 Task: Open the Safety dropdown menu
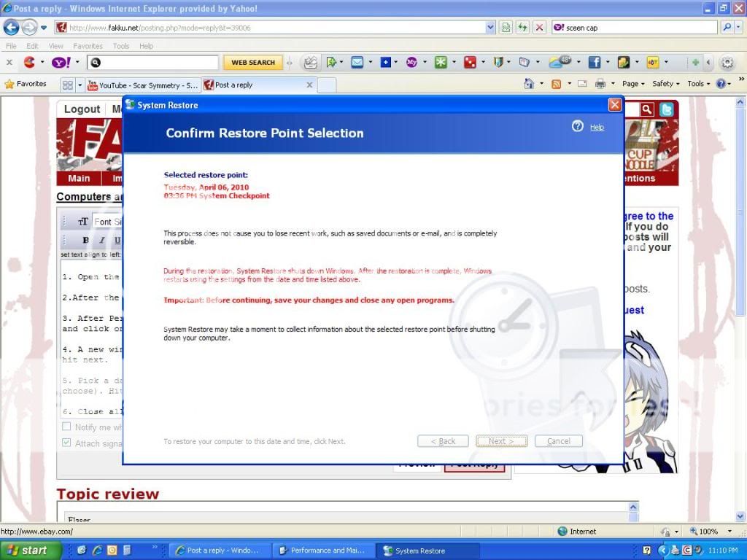665,84
